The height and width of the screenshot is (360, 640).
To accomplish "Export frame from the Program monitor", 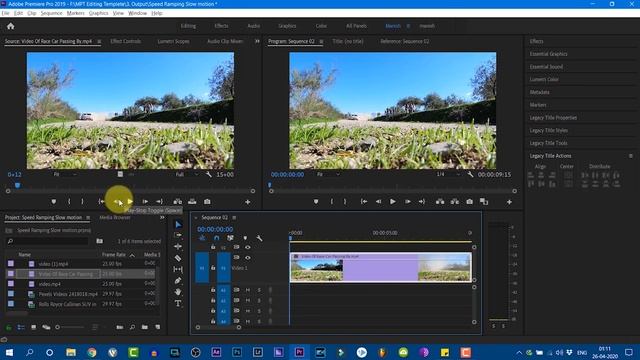I will point(469,202).
